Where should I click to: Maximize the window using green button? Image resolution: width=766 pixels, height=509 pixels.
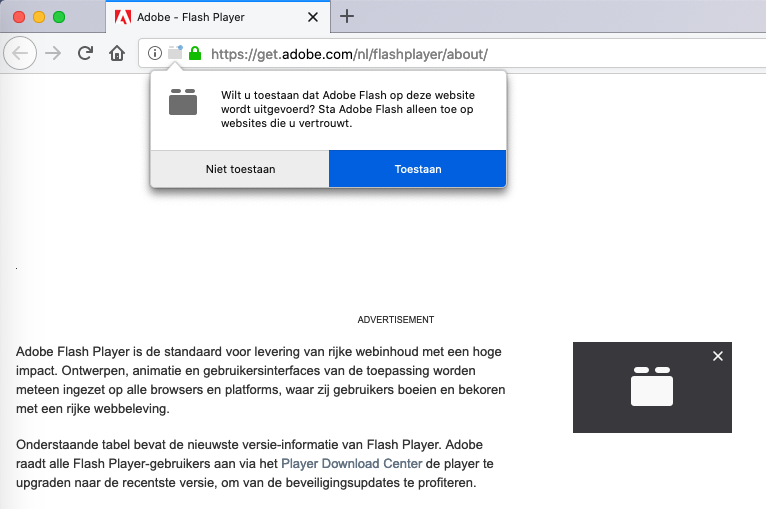[59, 17]
